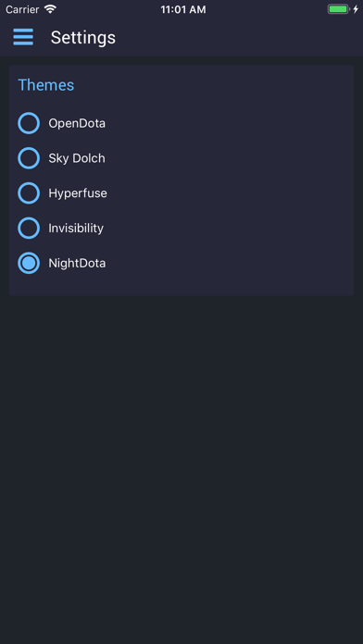Tap the Hyperfuse label text

(x=78, y=193)
